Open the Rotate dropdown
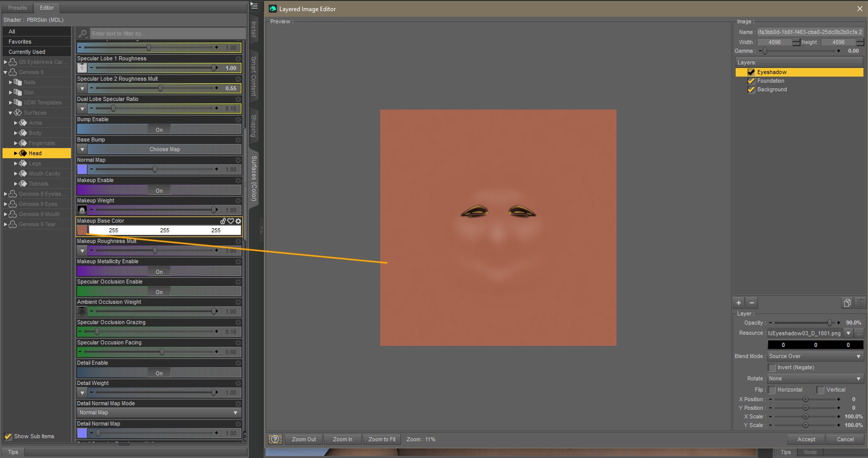 [x=815, y=379]
